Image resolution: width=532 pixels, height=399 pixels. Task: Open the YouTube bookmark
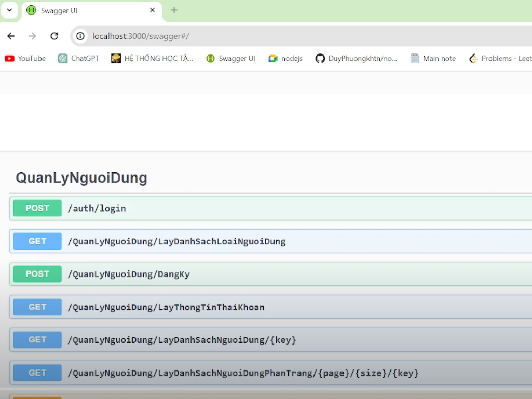pyautogui.click(x=25, y=59)
